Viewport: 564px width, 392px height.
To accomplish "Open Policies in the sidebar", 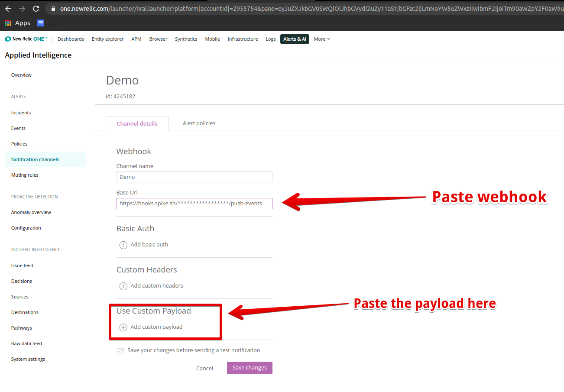I will click(19, 144).
